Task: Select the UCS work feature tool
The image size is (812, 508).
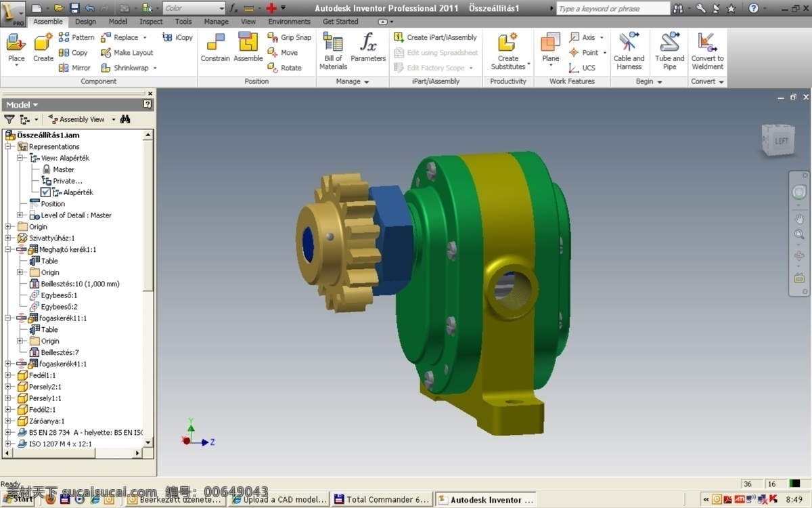Action: 583,68
